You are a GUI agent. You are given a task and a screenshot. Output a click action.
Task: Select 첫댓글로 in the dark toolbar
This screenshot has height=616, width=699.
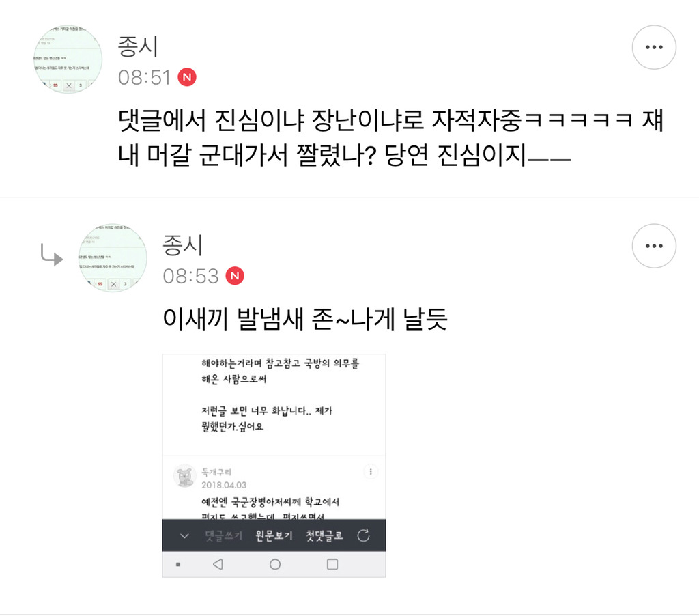click(x=324, y=535)
